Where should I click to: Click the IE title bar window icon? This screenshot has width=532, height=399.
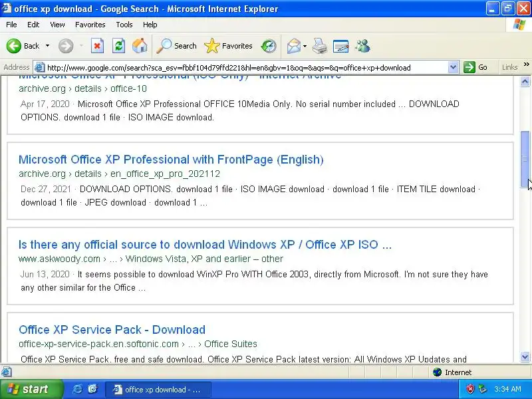click(7, 8)
